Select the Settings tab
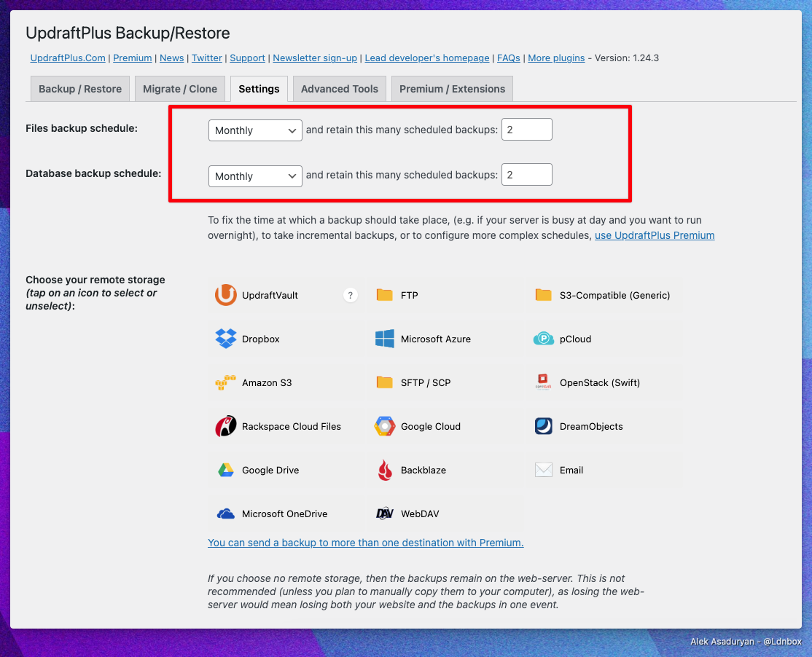812x657 pixels. click(x=259, y=89)
